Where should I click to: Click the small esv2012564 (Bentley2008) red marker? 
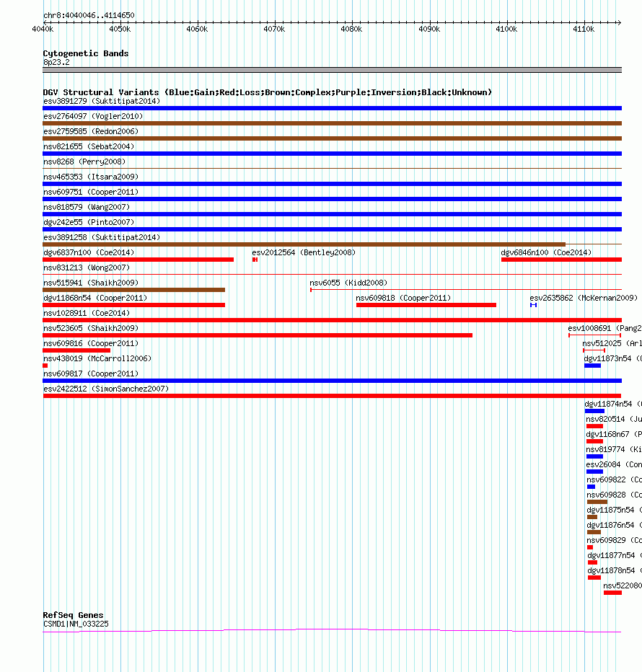255,260
